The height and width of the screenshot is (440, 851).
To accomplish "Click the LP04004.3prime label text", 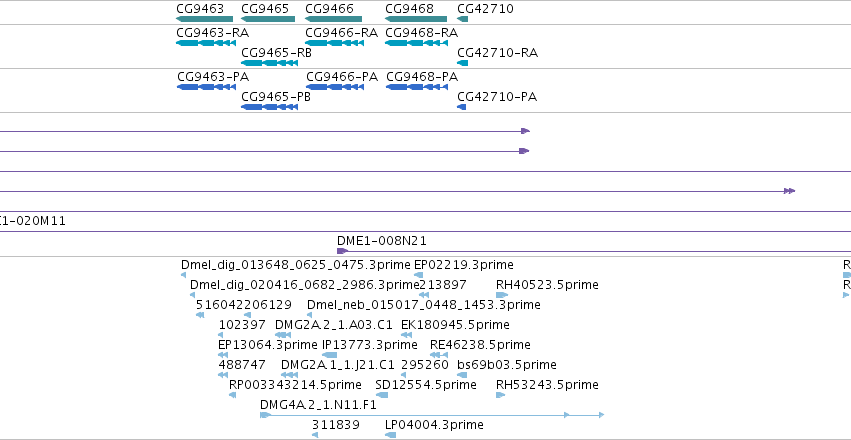I will tap(434, 424).
